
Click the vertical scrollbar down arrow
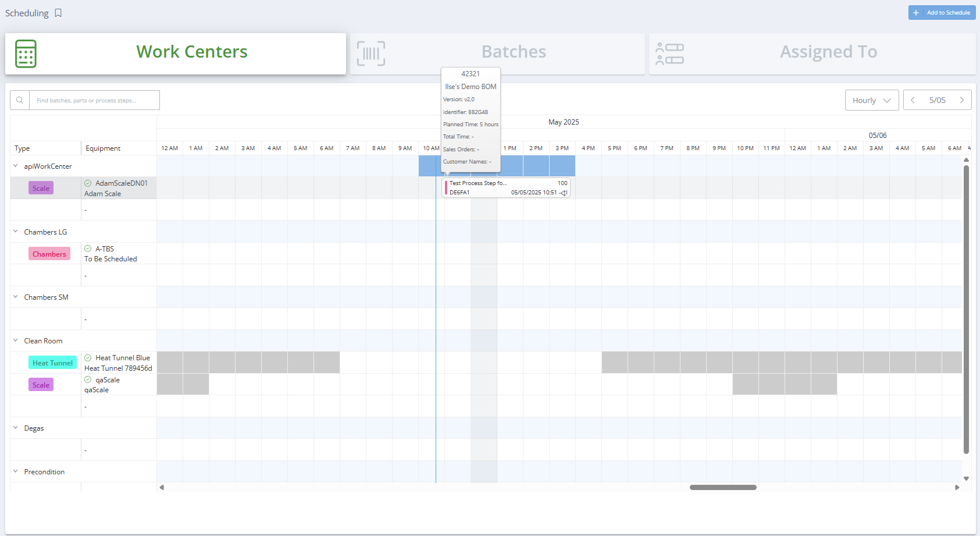[x=966, y=478]
